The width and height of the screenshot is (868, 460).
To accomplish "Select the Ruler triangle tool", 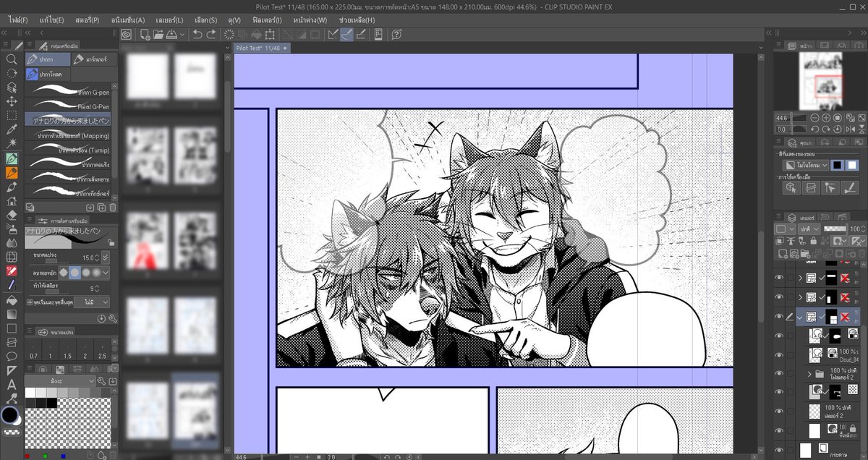I will tap(11, 370).
